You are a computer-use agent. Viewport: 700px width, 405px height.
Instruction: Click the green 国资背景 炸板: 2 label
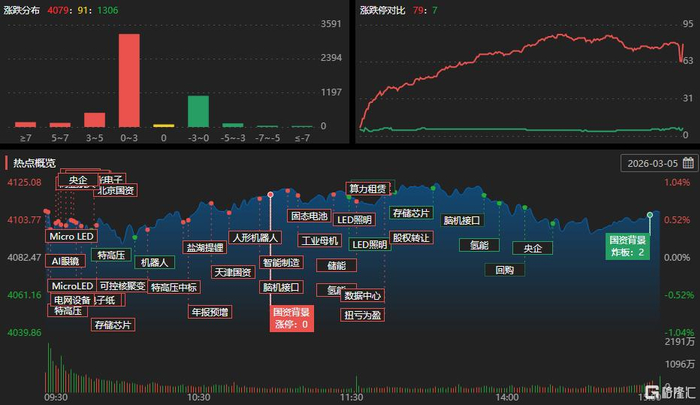627,246
